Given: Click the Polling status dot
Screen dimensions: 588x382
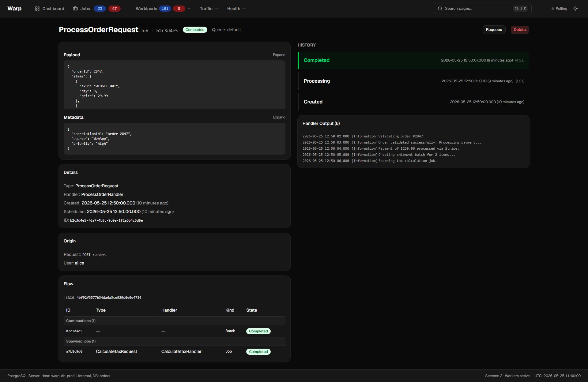Looking at the screenshot, I should 553,9.
